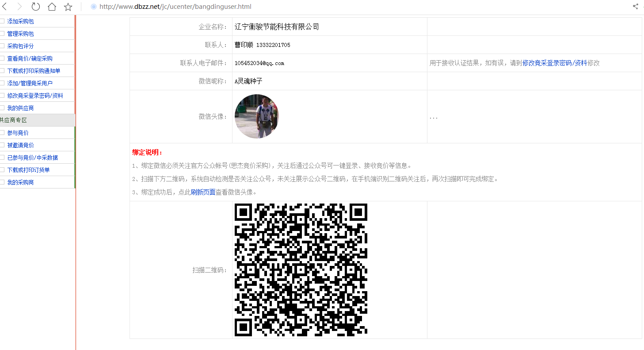Open sidebar link 添加采购包

point(20,21)
